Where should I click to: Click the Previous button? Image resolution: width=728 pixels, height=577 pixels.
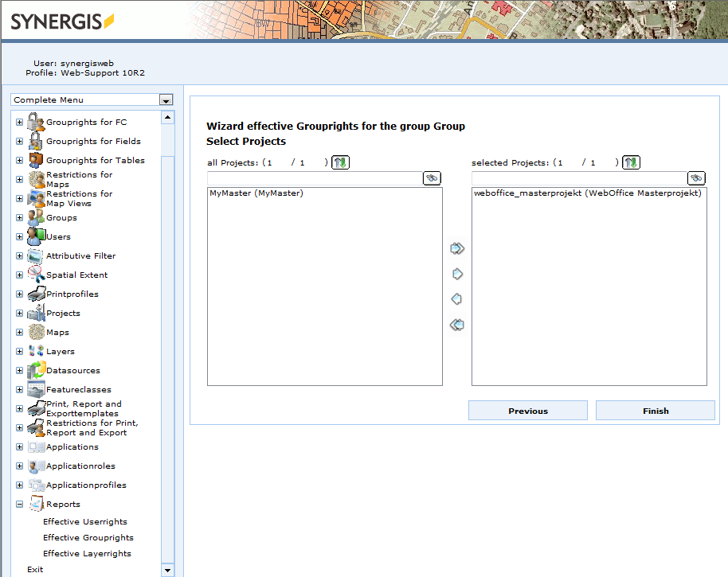pos(527,410)
